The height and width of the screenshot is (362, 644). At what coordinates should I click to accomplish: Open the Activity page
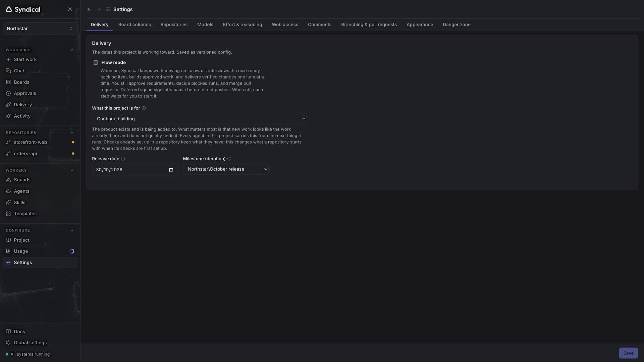pyautogui.click(x=40, y=116)
